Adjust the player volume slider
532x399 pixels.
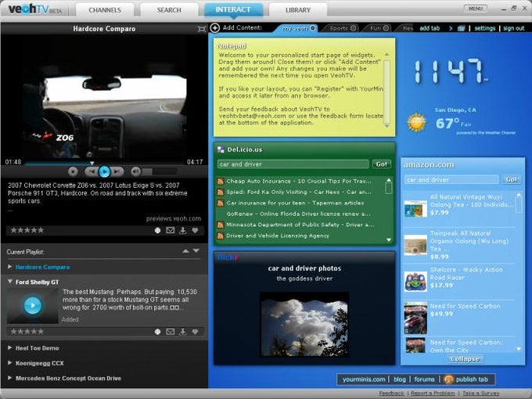[160, 171]
